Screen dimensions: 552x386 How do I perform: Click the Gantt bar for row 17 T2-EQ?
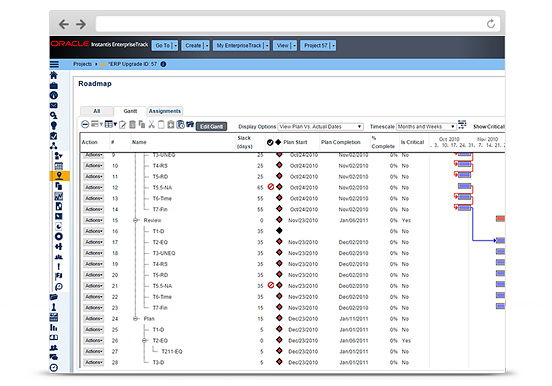(500, 241)
